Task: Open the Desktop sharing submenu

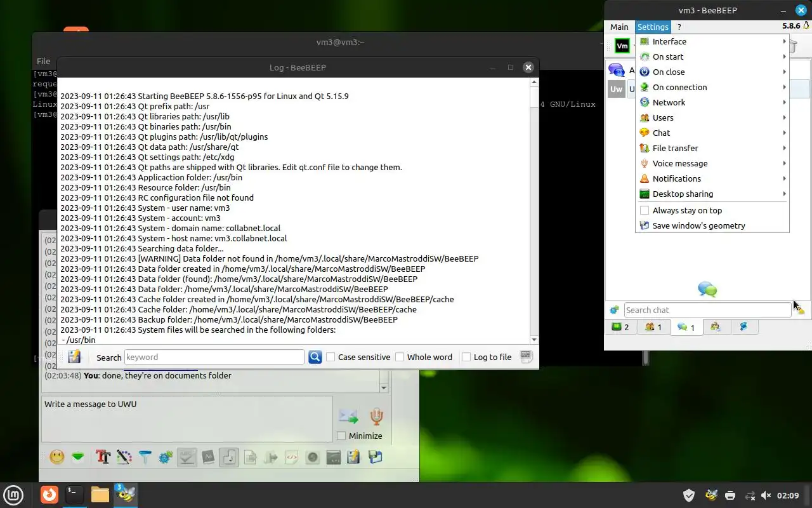Action: [712, 194]
